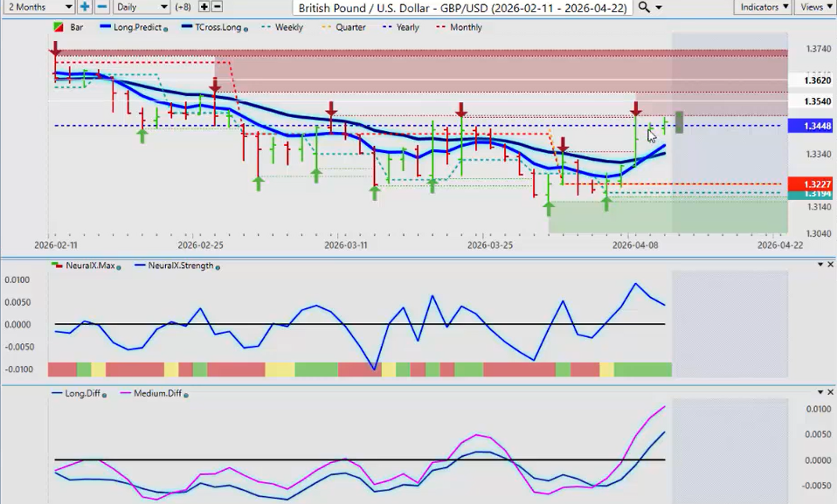Image resolution: width=837 pixels, height=504 pixels.
Task: Click the Bar chart type legend icon
Action: (59, 28)
